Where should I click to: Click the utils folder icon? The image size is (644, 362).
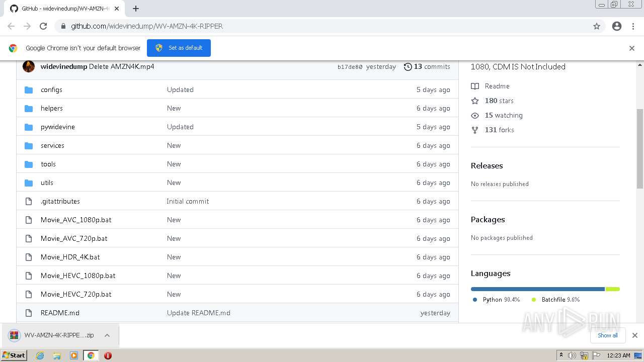[29, 183]
